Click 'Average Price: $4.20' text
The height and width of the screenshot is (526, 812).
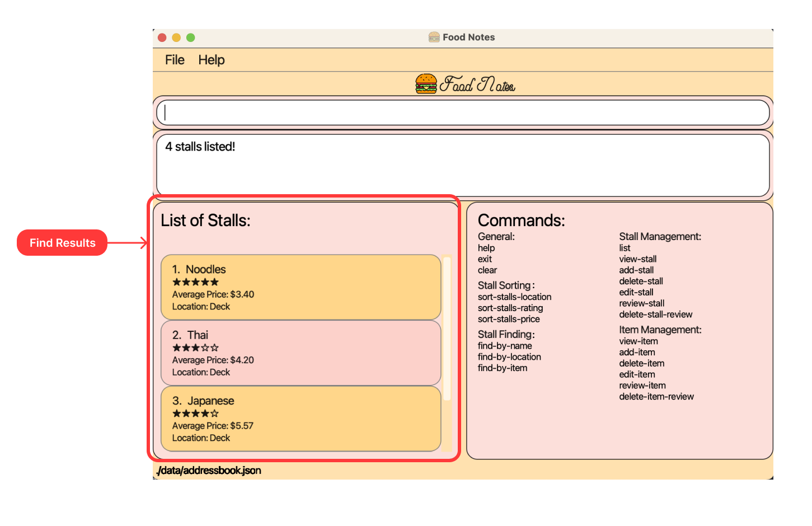point(213,360)
